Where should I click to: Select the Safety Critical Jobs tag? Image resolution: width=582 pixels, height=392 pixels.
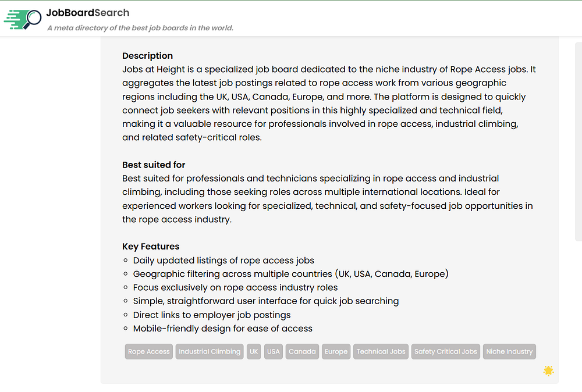(x=446, y=351)
